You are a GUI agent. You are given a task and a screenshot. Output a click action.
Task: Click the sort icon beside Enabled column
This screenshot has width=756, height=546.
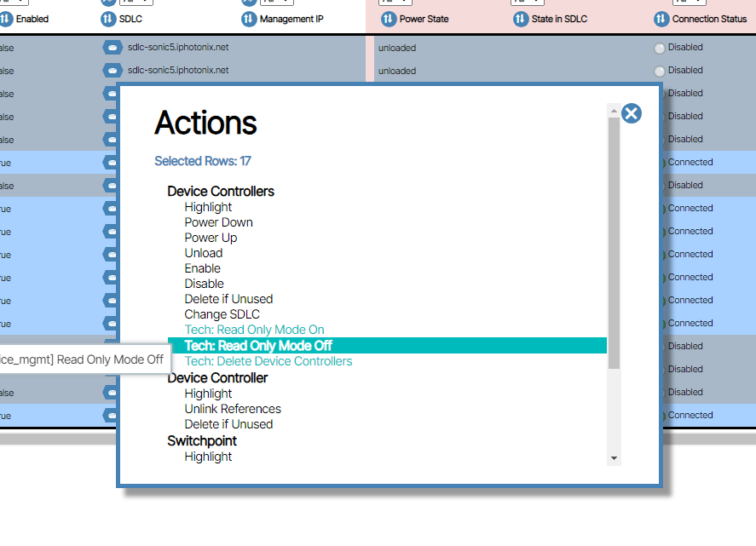4,18
